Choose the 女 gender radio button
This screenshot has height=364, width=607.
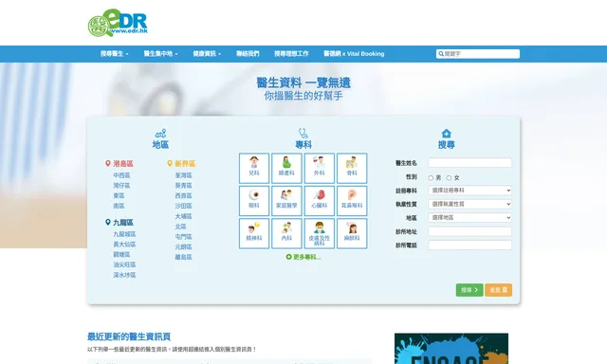click(449, 178)
